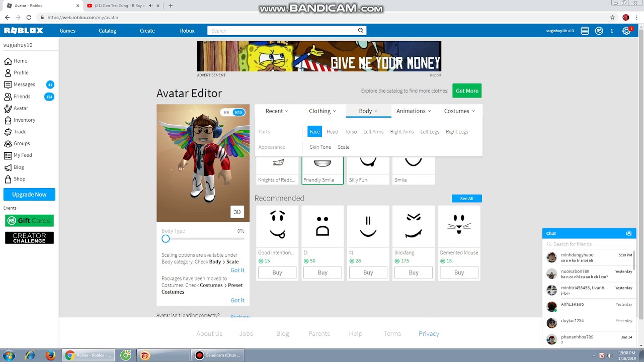This screenshot has height=362, width=644.
Task: Open My Feed in the sidebar
Action: pos(18,155)
